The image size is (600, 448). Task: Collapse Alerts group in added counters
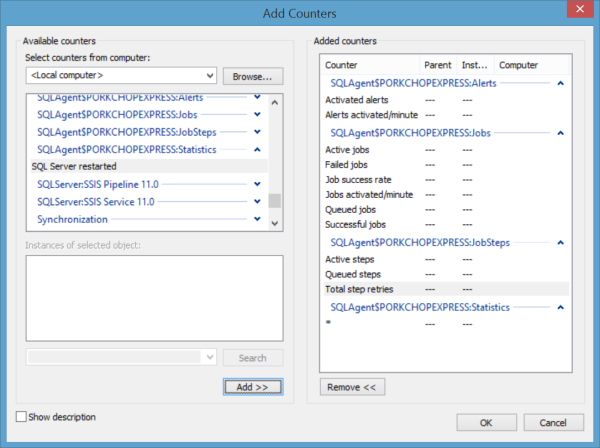pyautogui.click(x=561, y=83)
